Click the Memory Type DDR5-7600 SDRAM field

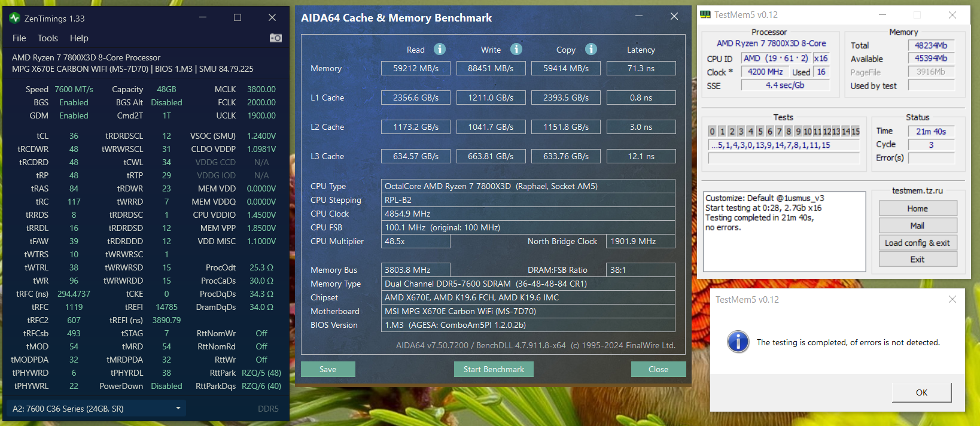coord(528,284)
